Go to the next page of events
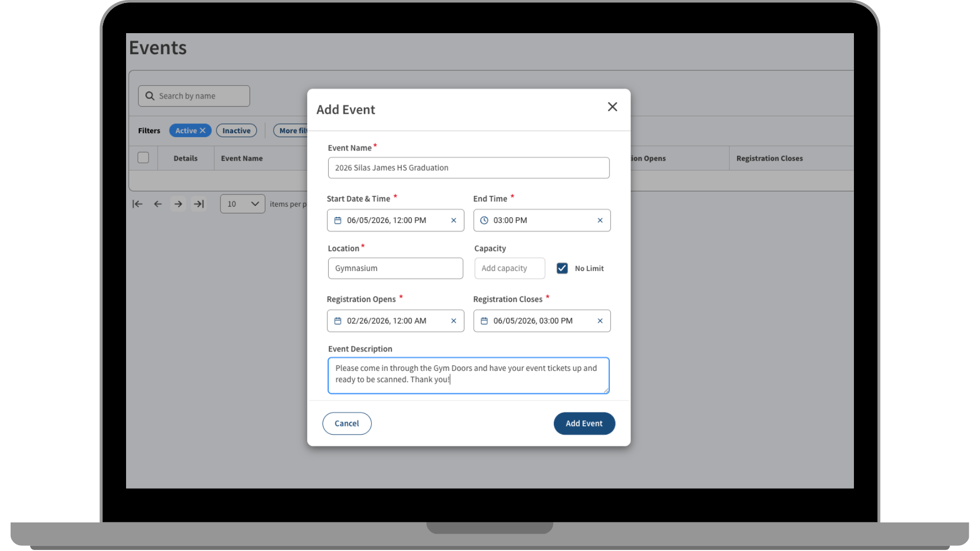Screen dimensions: 980x551 (x=178, y=204)
